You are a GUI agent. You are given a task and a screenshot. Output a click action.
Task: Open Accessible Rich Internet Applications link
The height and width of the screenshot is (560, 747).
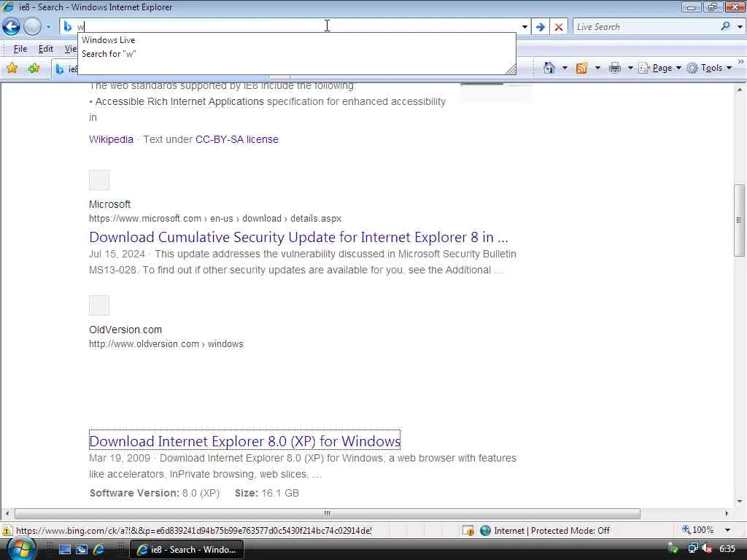pos(179,101)
